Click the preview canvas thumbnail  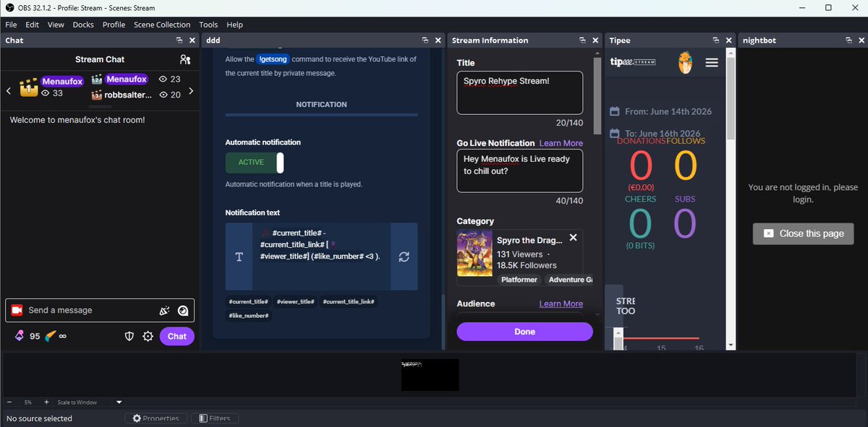[430, 375]
